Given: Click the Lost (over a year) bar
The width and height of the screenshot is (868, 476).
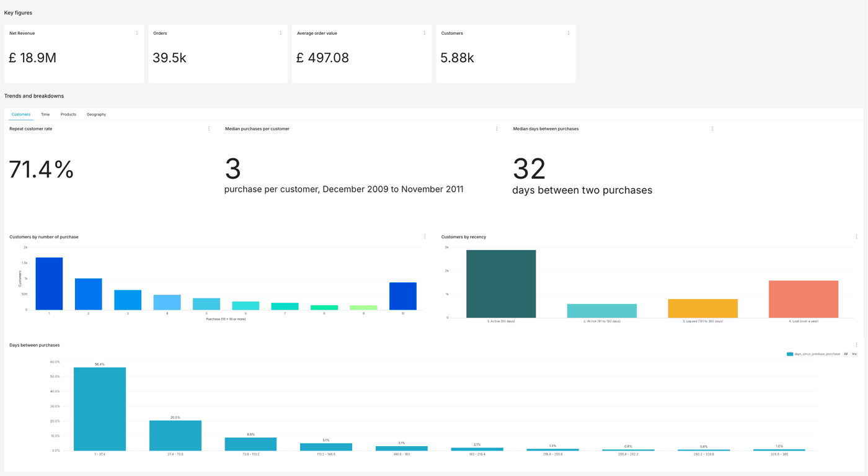Looking at the screenshot, I should click(804, 299).
